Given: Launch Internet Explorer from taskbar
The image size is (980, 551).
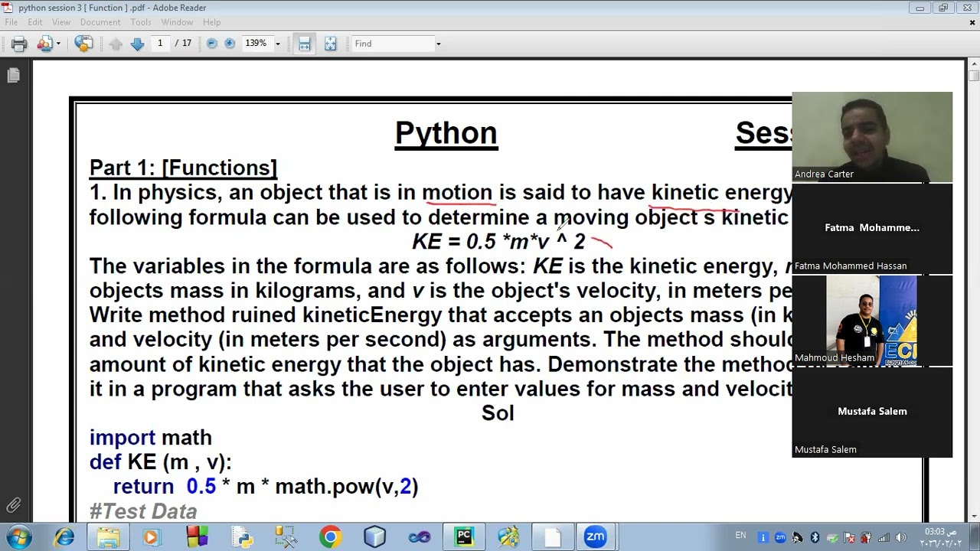Looking at the screenshot, I should (64, 537).
